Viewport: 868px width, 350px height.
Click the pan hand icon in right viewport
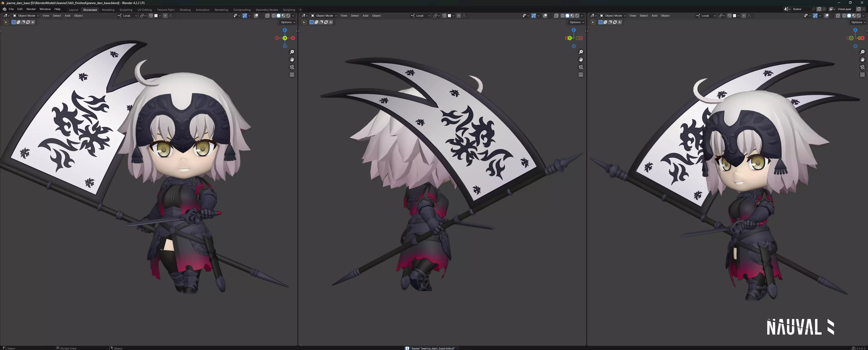[862, 60]
